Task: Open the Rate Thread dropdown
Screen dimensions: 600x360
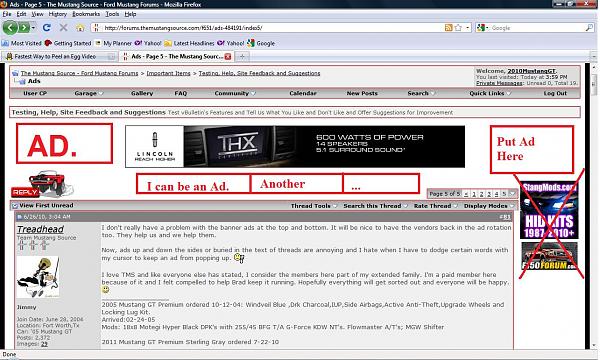Action: tap(435, 206)
